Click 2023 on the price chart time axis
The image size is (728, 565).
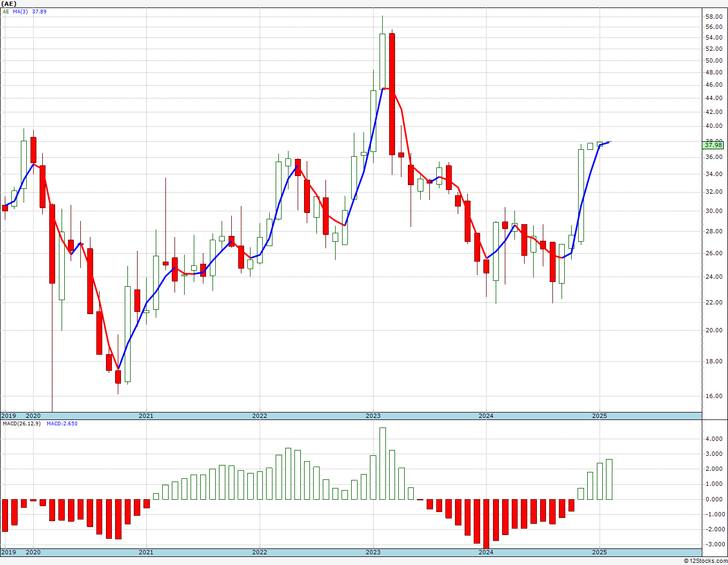tap(373, 416)
